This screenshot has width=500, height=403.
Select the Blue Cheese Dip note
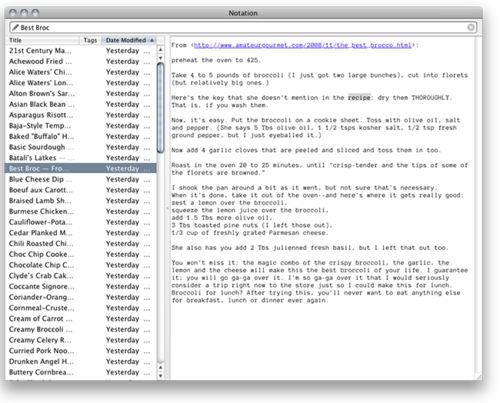point(81,179)
